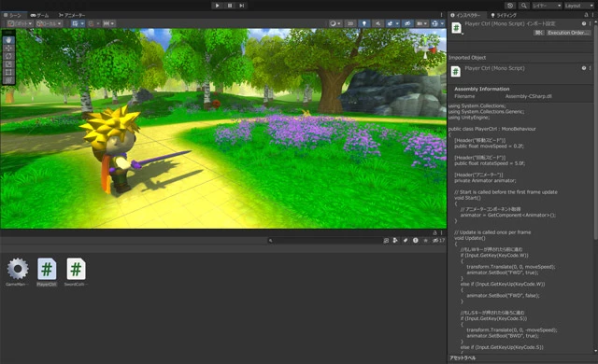The image size is (598, 364).
Task: Open the Layers dropdown at top right
Action: pos(547,6)
